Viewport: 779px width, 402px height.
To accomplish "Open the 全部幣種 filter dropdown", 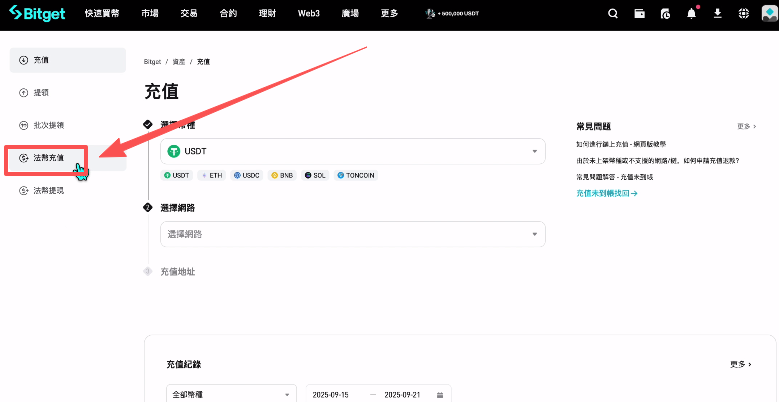I will [x=231, y=394].
